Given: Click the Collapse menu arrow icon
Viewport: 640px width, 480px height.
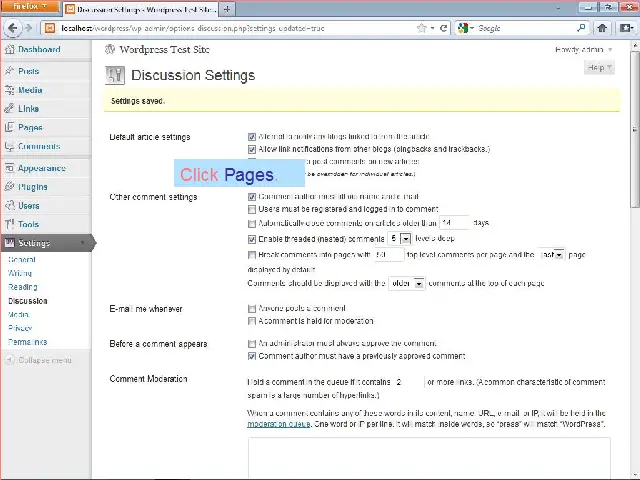Looking at the screenshot, I should [10, 360].
